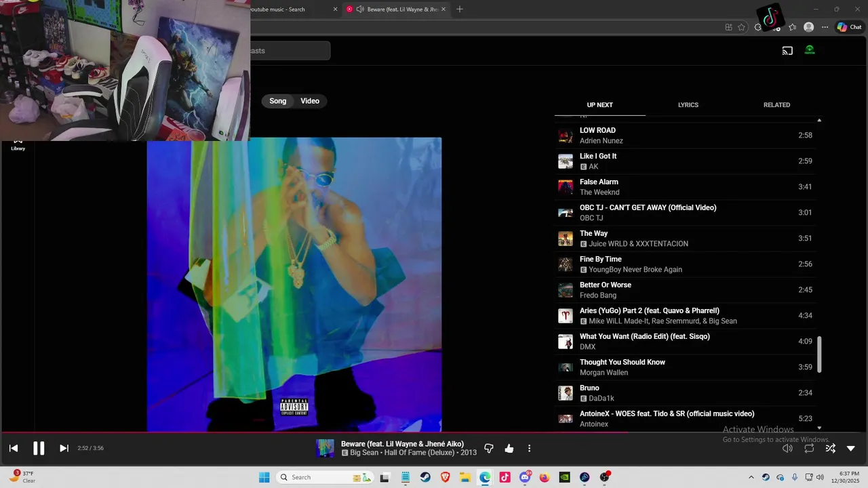Open the RELATED tab

tap(776, 105)
